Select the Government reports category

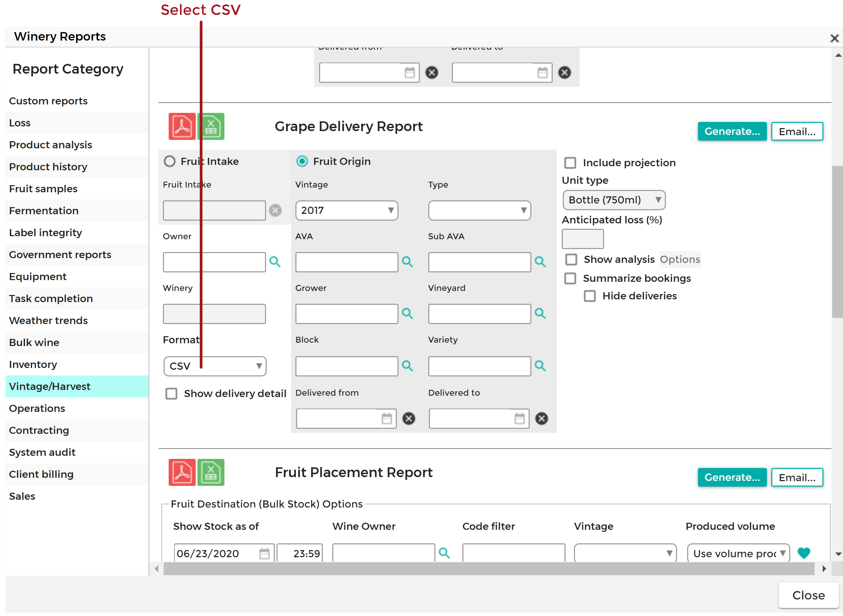[x=77, y=255]
